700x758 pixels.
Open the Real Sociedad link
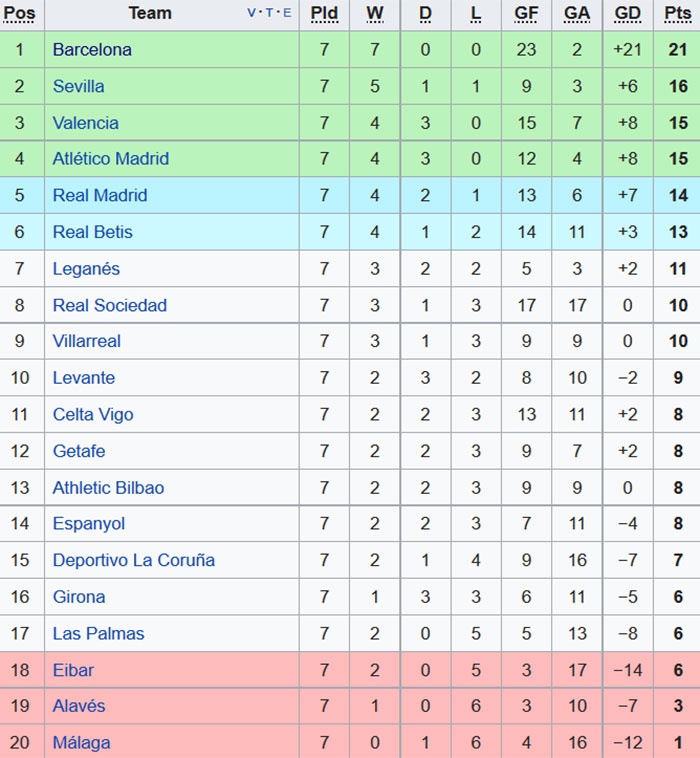coord(109,305)
